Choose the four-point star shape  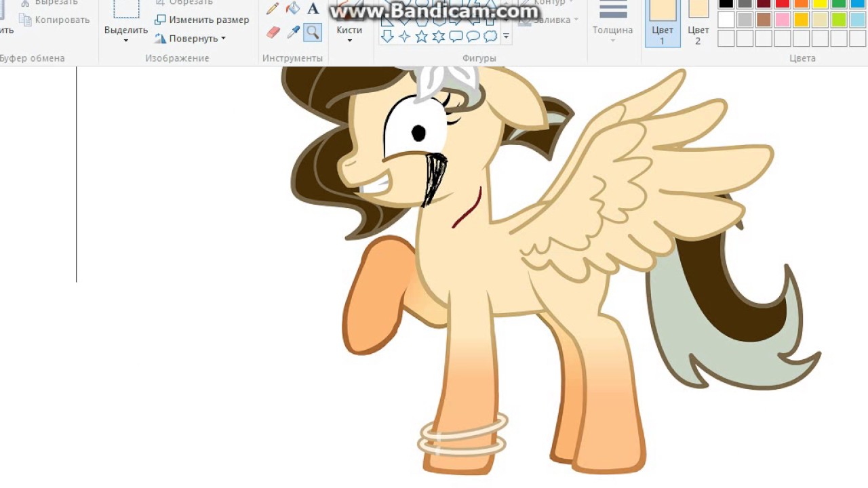point(405,36)
